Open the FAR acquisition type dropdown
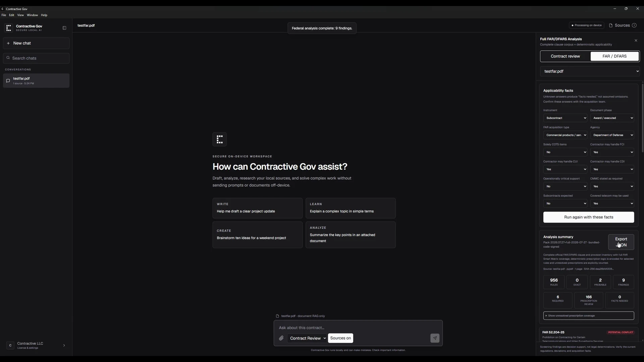Viewport: 644px width, 362px height. 565,135
